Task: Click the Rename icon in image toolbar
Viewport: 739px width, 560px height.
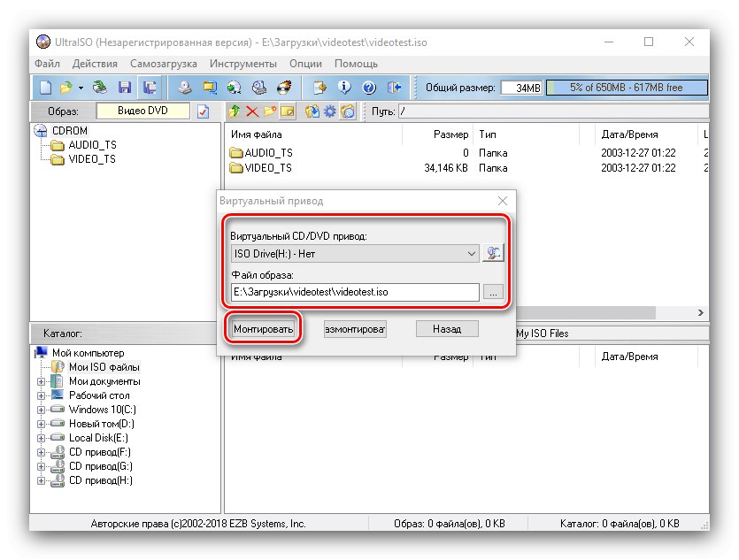Action: [x=287, y=111]
